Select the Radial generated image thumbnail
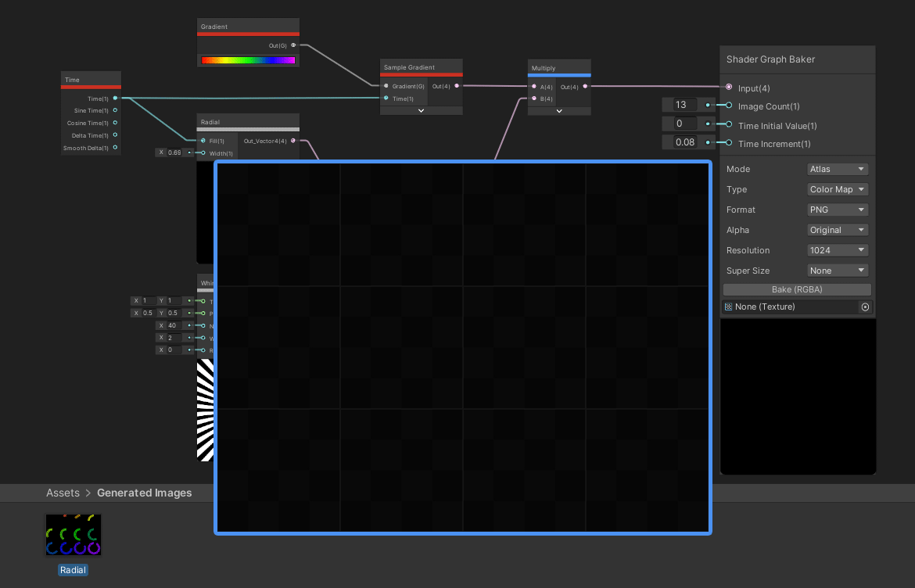 [x=74, y=535]
